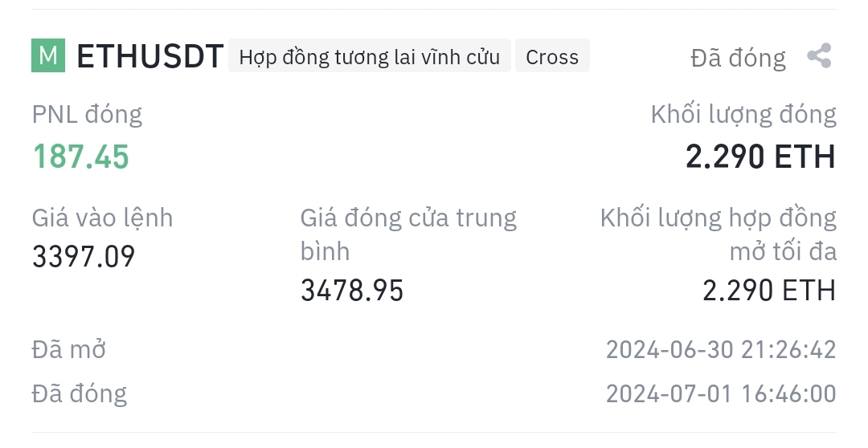Click the share icon beside Đã đóng
The width and height of the screenshot is (868, 448).
pos(819,56)
